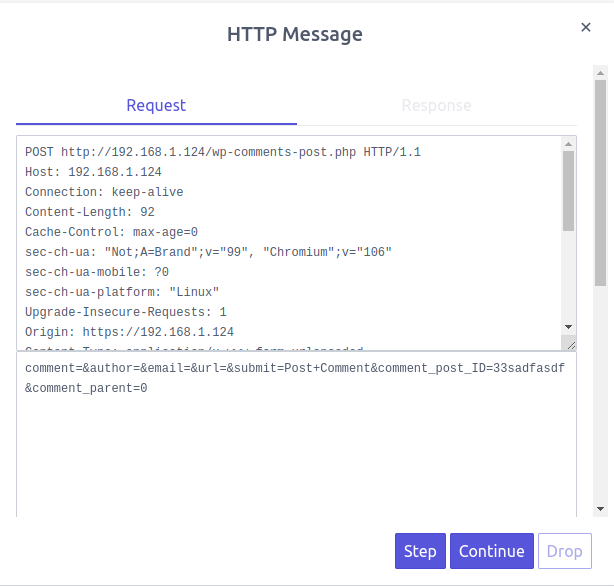
Task: Click the dialog's vertical scrollbar thumb
Action: (600, 180)
